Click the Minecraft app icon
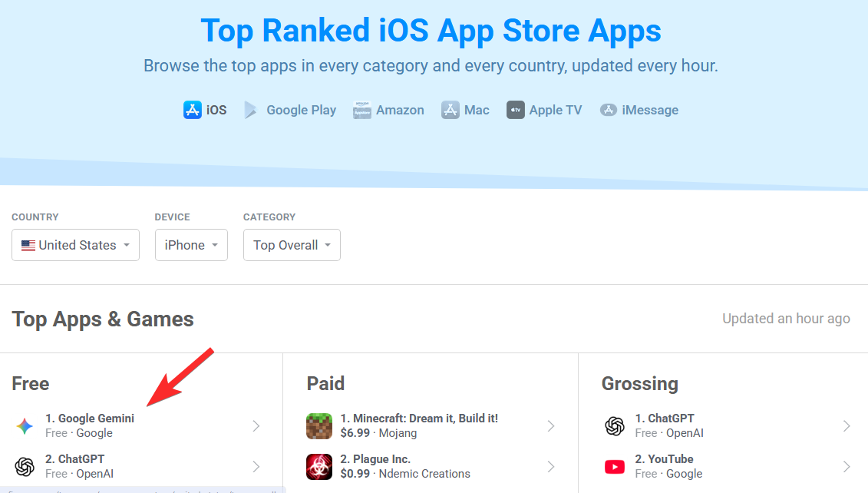Viewport: 868px width, 493px height. (319, 426)
